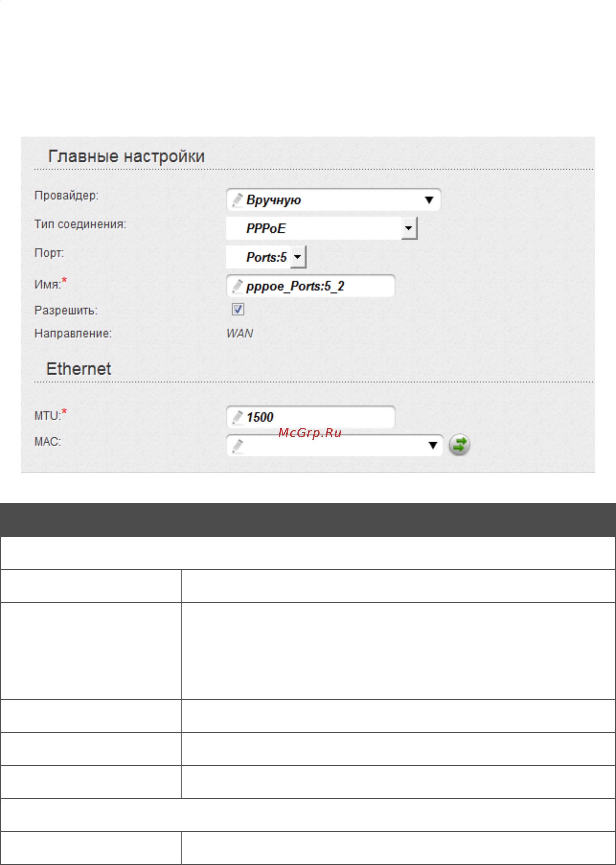The height and width of the screenshot is (865, 616).
Task: Click the Провайдер label
Action: (66, 195)
